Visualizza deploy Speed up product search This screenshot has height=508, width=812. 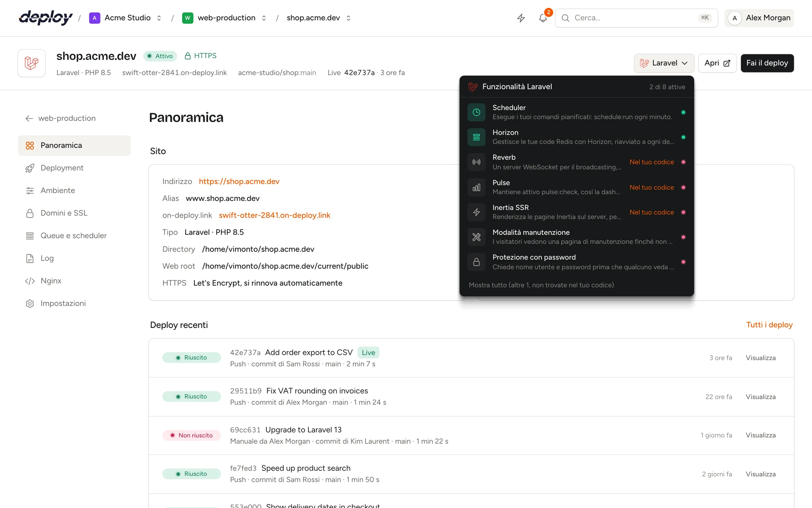[x=760, y=474]
